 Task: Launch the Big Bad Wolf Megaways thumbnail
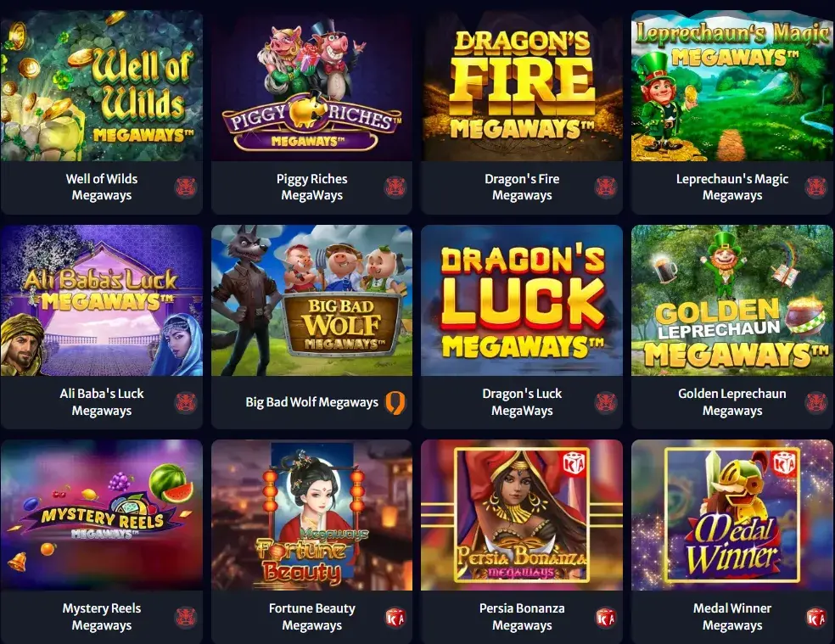click(311, 300)
